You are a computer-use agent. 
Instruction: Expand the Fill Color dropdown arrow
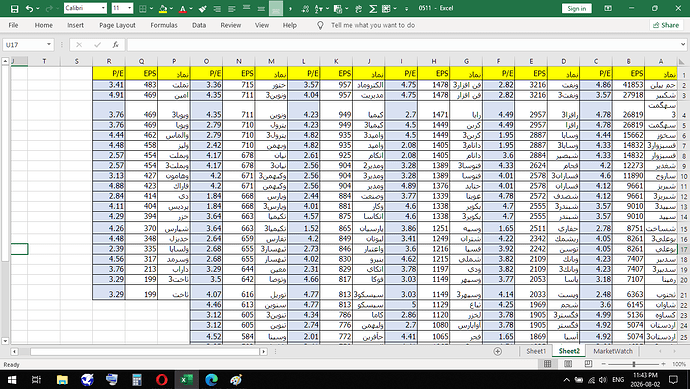(x=171, y=8)
